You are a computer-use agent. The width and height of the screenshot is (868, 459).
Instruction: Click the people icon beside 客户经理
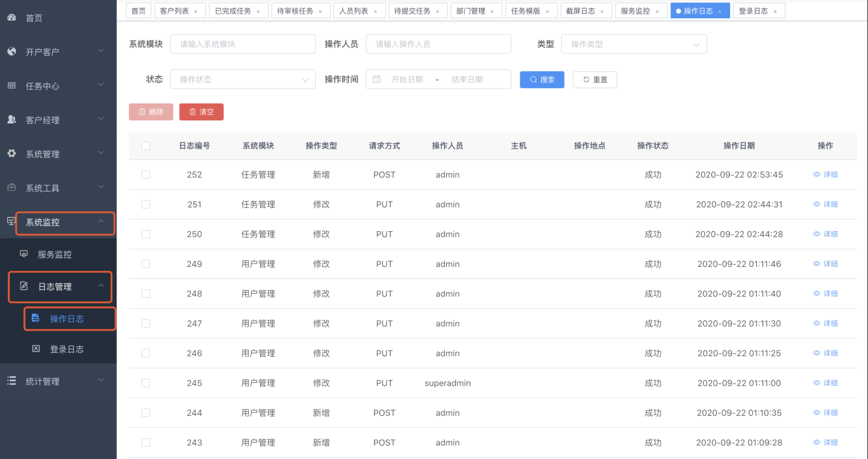click(11, 120)
